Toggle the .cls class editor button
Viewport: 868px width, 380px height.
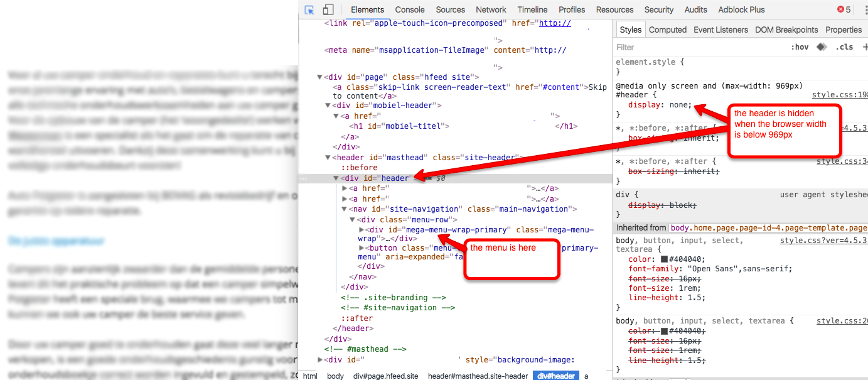coord(844,47)
